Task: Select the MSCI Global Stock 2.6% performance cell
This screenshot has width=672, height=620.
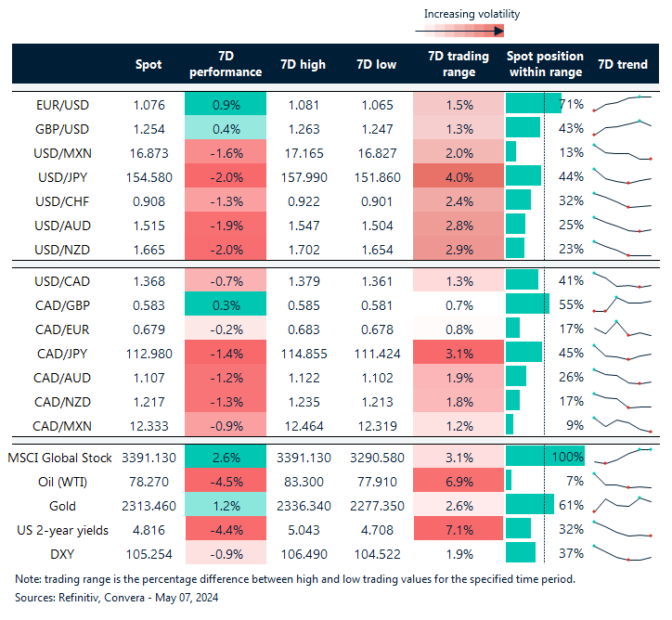Action: coord(226,457)
